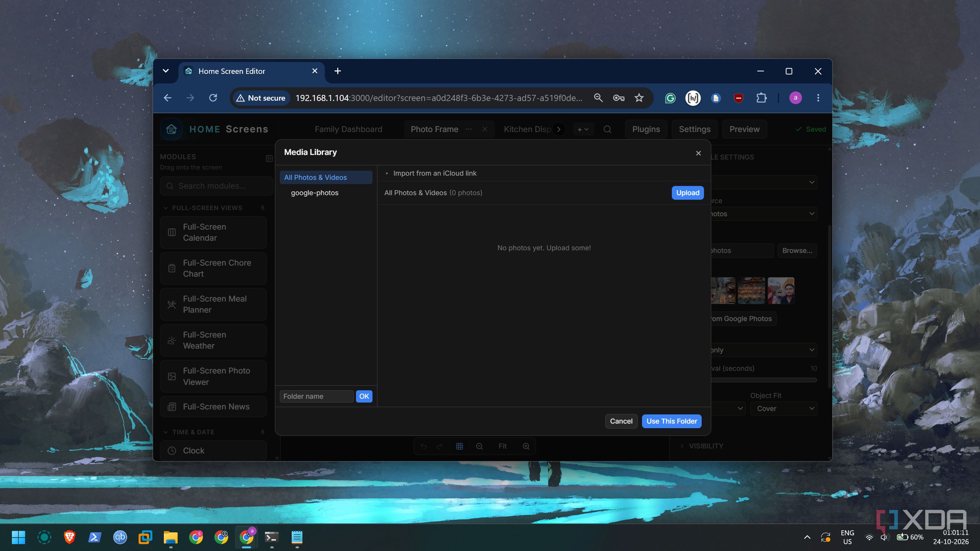Viewport: 980px width, 551px height.
Task: Select the Photo Frame screen tab
Action: pos(434,129)
